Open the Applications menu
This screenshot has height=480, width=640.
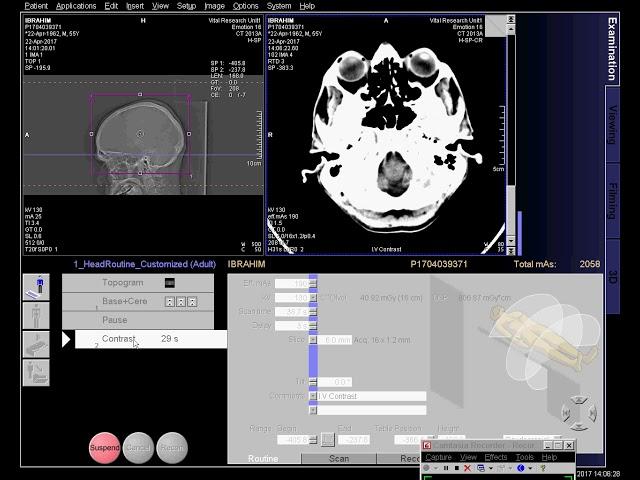(76, 6)
